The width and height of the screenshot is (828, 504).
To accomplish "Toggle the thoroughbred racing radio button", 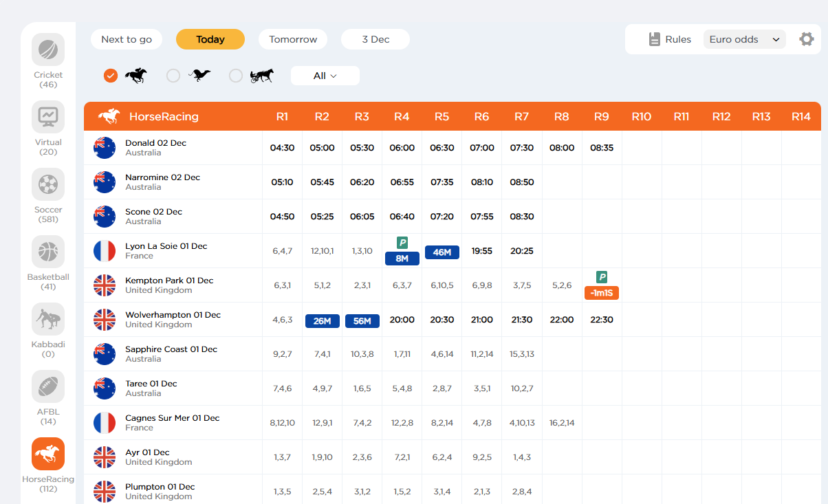I will coord(110,76).
